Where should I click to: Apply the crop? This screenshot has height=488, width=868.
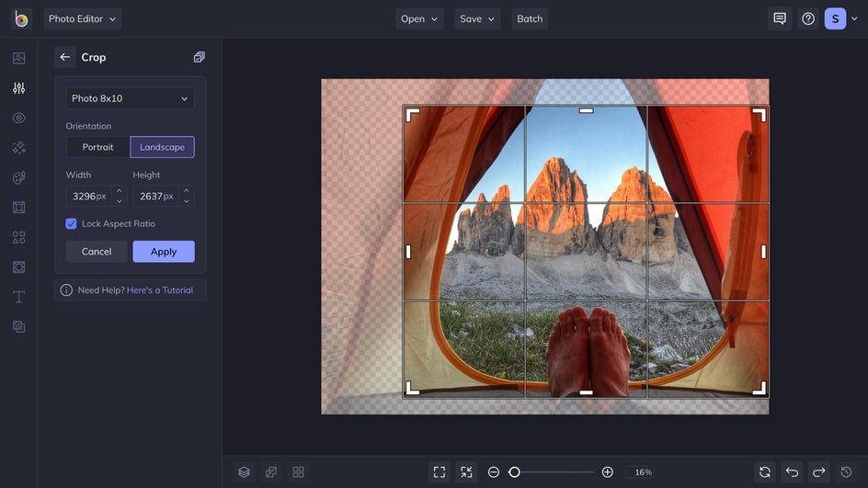164,252
